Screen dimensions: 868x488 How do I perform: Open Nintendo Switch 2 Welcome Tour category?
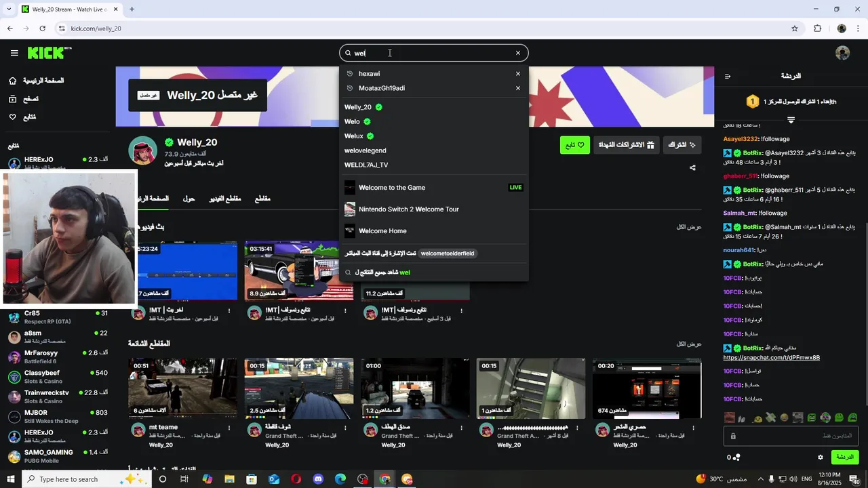[x=434, y=209]
